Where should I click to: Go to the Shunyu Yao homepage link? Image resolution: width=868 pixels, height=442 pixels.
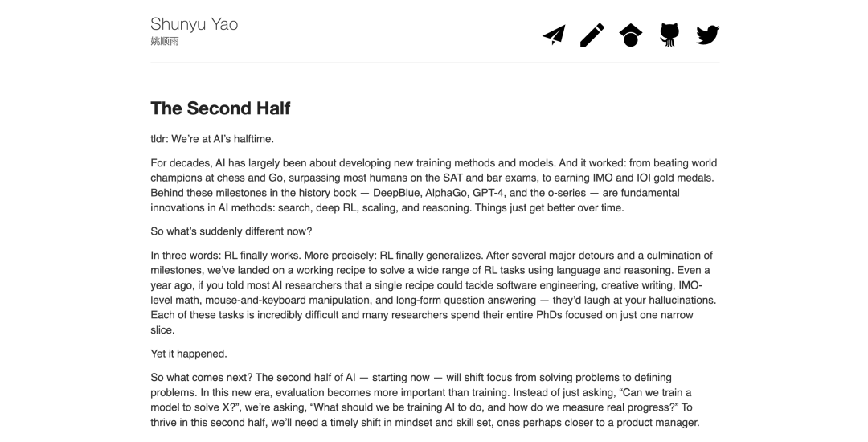coord(194,24)
